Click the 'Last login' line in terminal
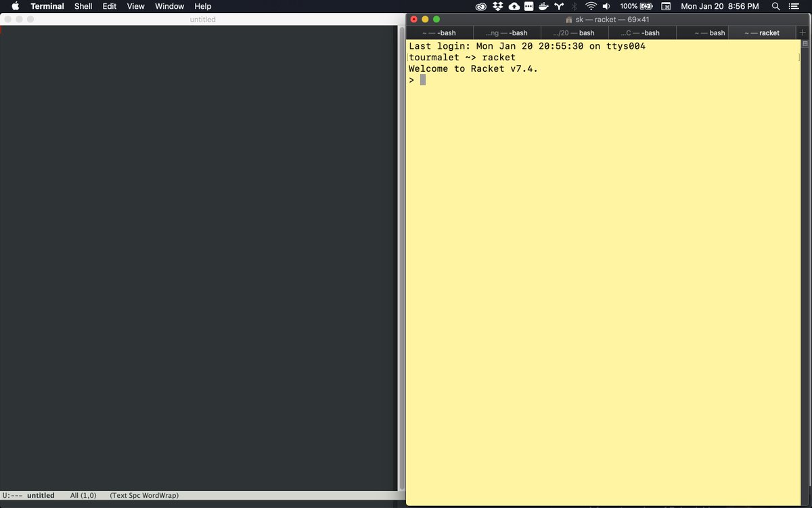This screenshot has width=812, height=508. [527, 46]
